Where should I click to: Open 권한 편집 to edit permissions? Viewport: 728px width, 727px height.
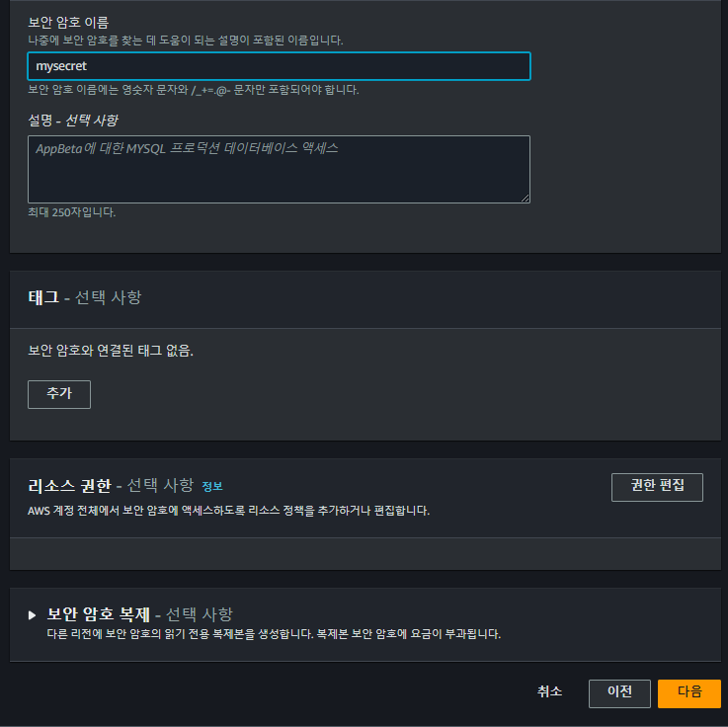(657, 487)
